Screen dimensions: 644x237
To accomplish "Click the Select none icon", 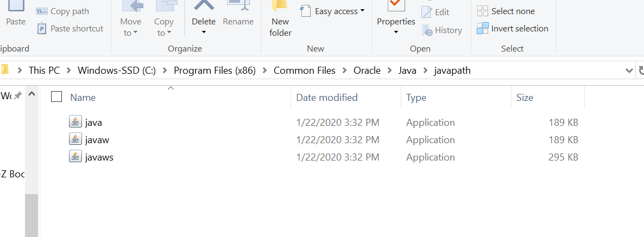I will click(483, 11).
